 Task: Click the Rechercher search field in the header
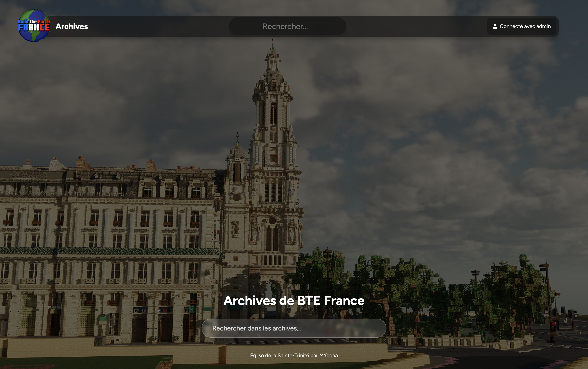[287, 26]
